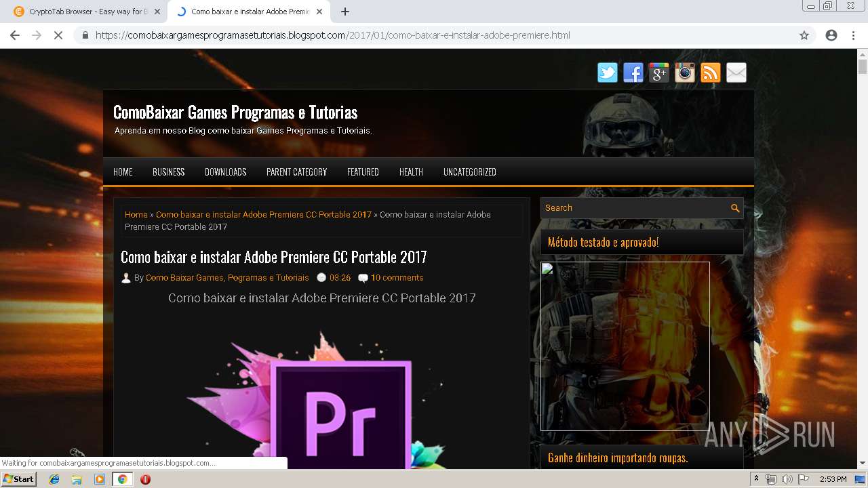Go forward in browser history
The width and height of the screenshot is (868, 488).
pos(37,35)
